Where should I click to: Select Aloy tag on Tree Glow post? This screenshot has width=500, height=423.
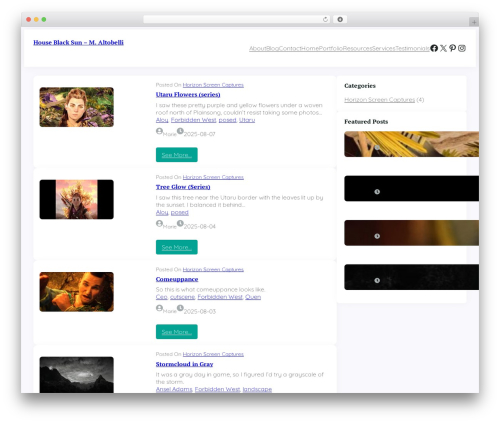tap(162, 212)
